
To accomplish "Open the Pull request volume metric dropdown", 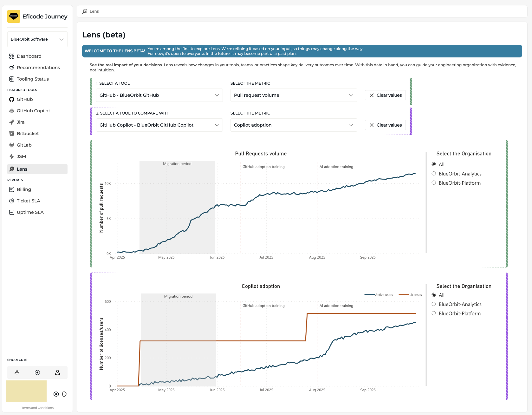I will 293,95.
